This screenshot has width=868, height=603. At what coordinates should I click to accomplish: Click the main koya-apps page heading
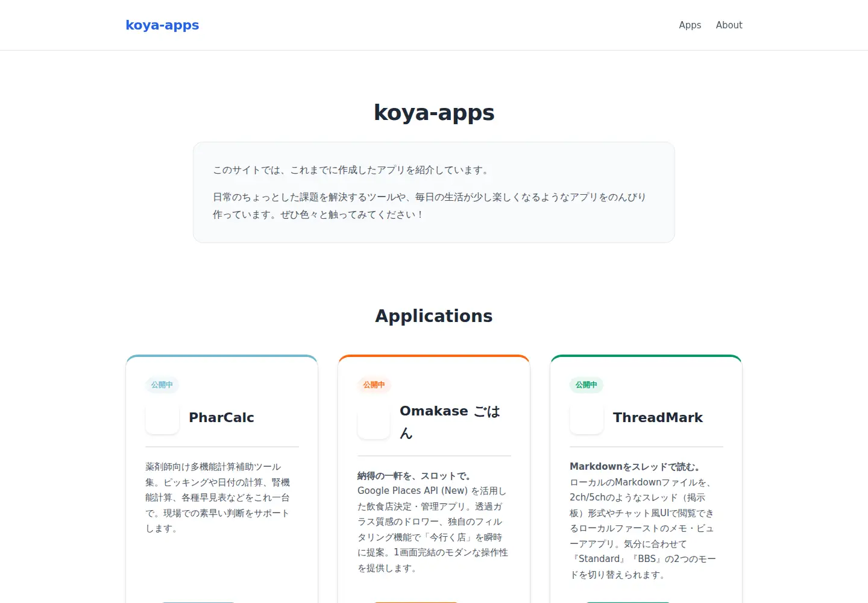434,113
